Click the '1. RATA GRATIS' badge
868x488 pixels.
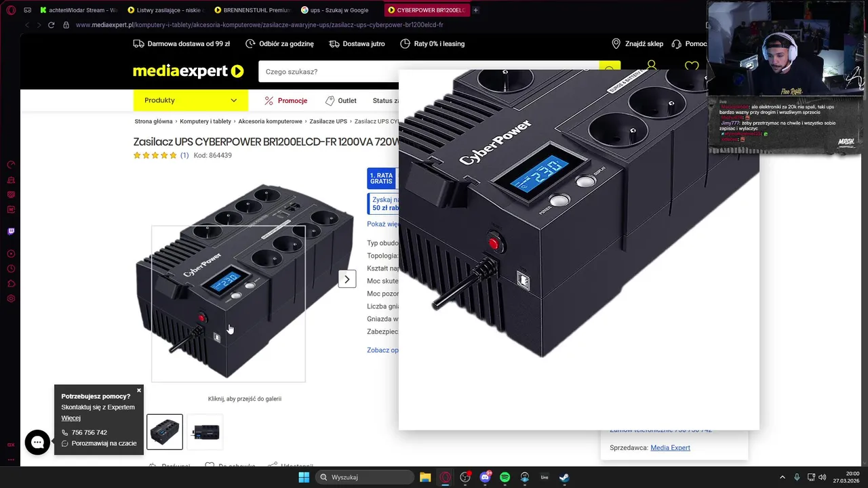click(x=381, y=178)
